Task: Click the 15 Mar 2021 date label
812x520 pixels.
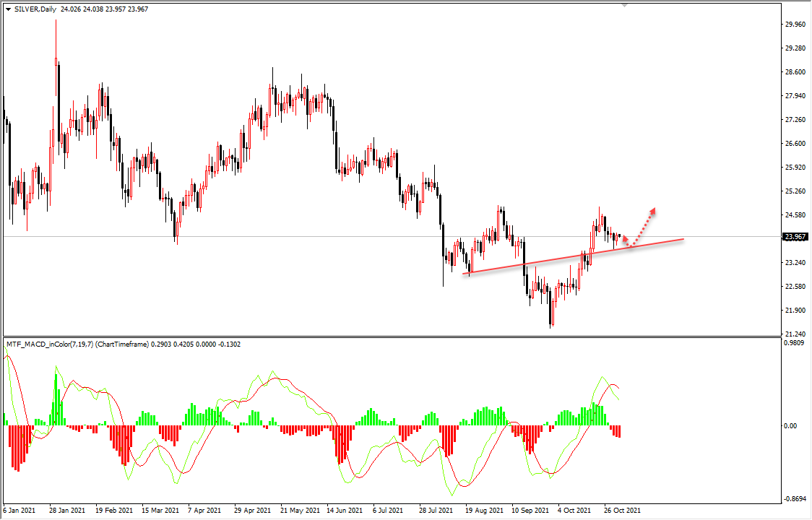Action: coord(160,510)
